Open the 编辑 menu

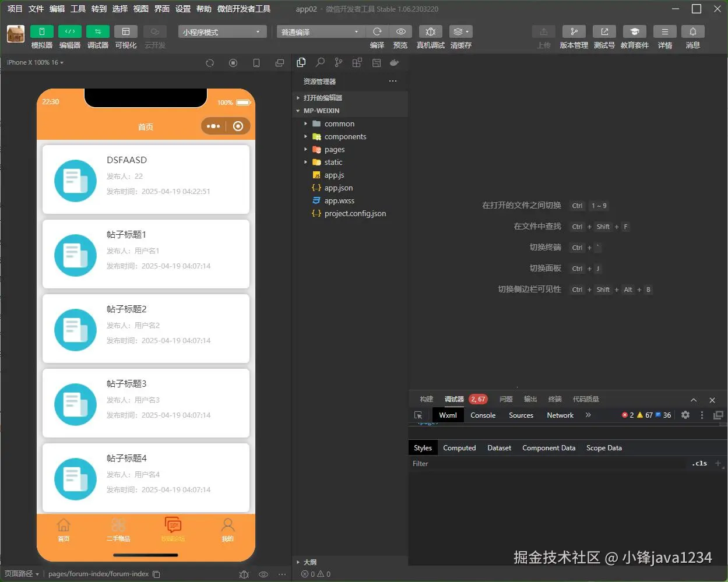coord(57,9)
